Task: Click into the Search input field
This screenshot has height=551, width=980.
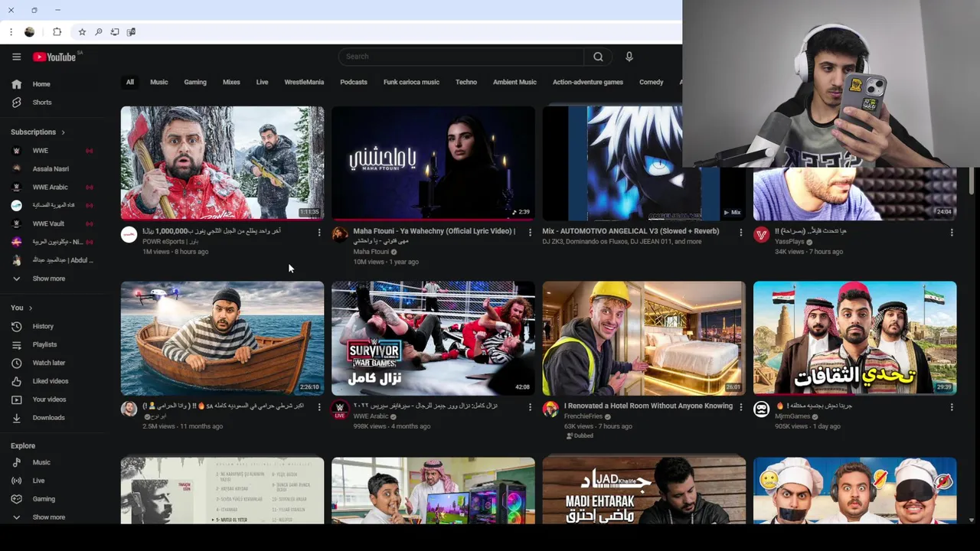Action: coord(461,57)
